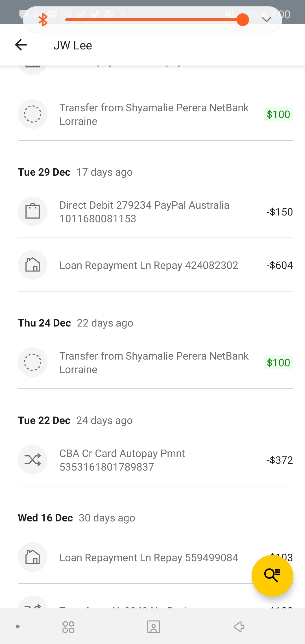
Task: Tap the JW Lee account title
Action: pos(73,45)
